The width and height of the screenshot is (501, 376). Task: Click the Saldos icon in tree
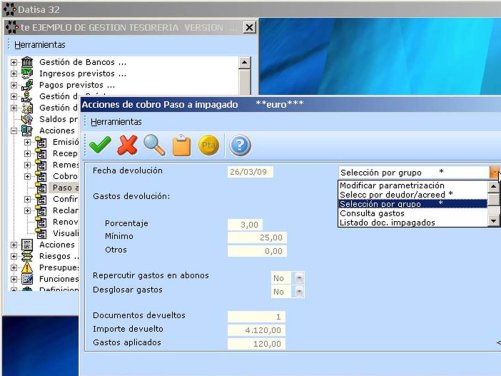point(27,119)
